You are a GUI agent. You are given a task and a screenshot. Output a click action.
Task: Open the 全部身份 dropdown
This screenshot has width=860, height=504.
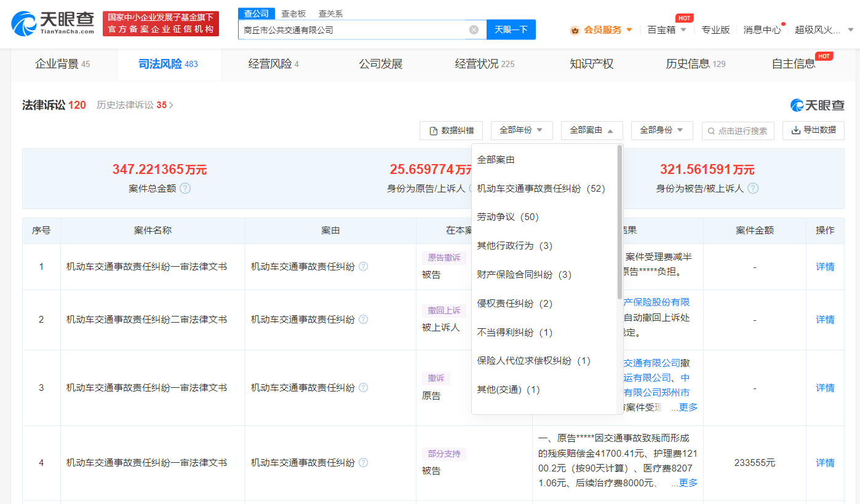pos(662,130)
